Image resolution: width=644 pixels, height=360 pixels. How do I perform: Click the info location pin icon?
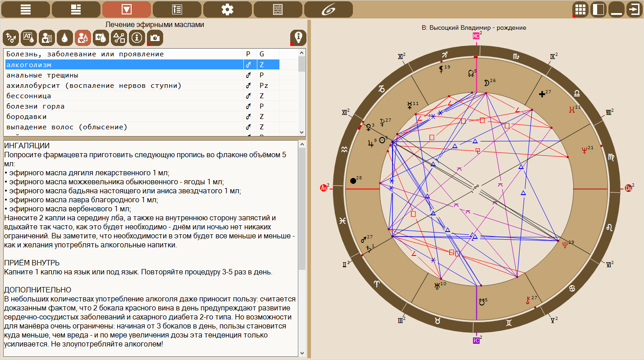coord(298,37)
